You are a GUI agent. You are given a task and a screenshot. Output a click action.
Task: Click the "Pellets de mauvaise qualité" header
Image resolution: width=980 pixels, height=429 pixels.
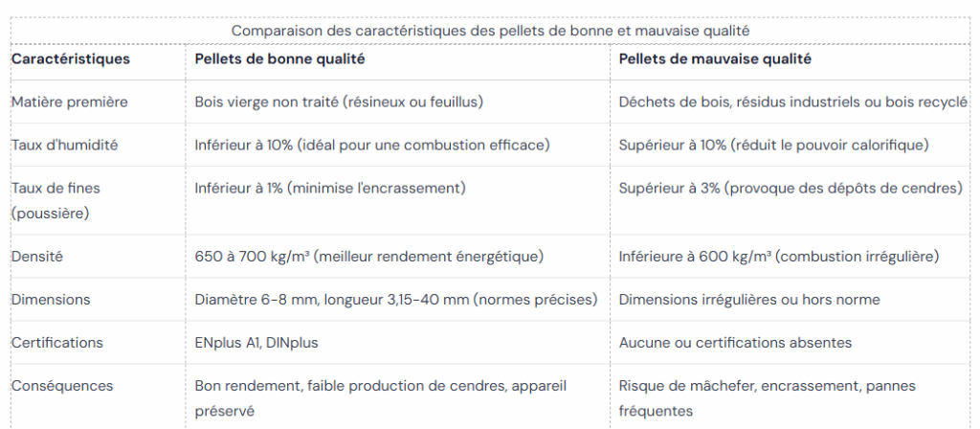click(715, 59)
